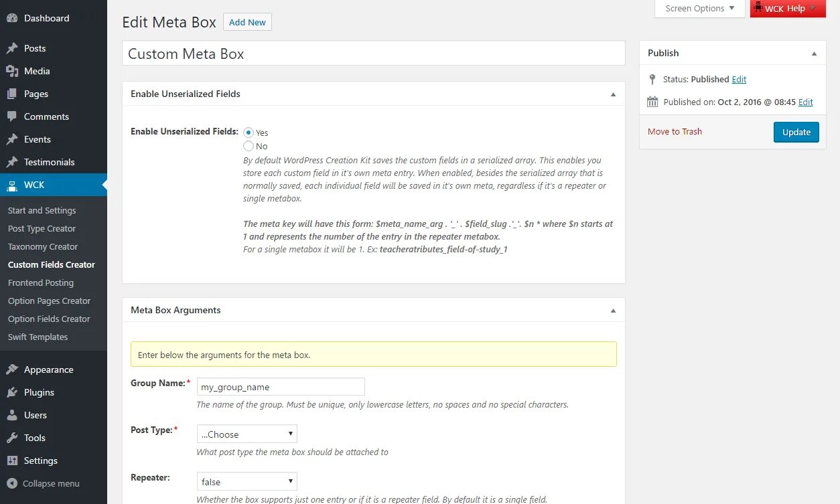Click the Tools wrench icon

pyautogui.click(x=12, y=438)
